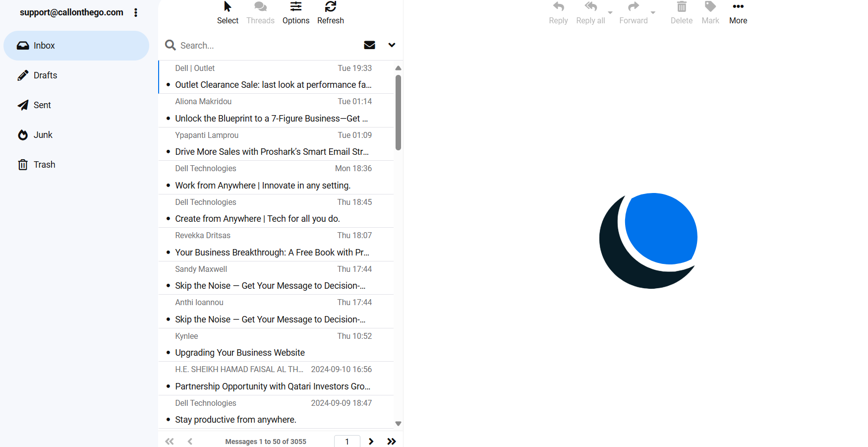Open Upgrading Your Business Website message

[x=239, y=353]
